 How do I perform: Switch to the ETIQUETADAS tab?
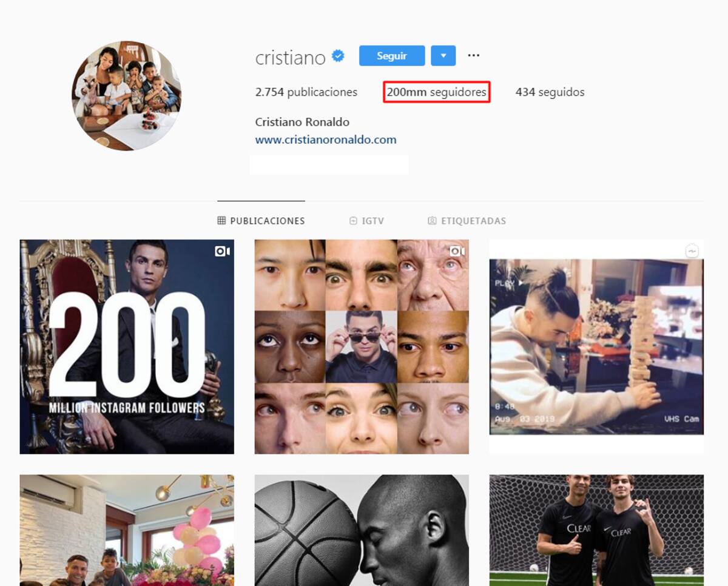[x=467, y=221]
